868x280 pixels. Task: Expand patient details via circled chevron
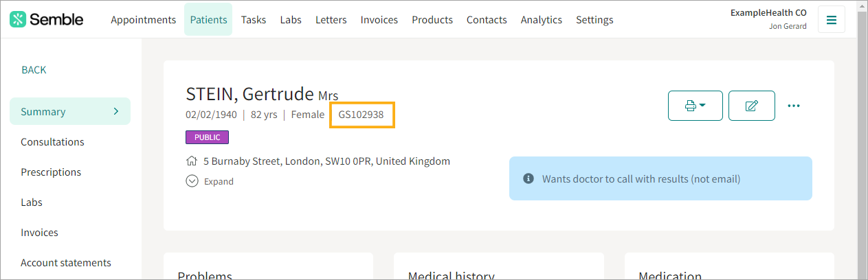192,181
